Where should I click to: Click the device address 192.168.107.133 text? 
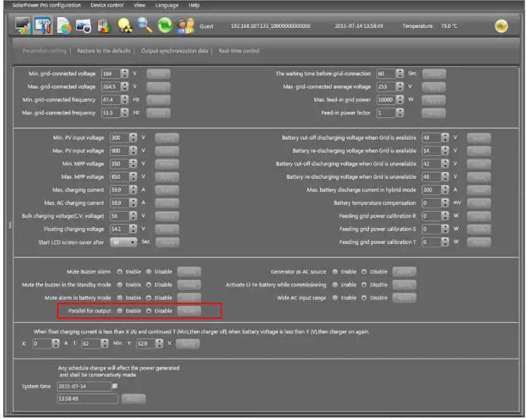[270, 26]
